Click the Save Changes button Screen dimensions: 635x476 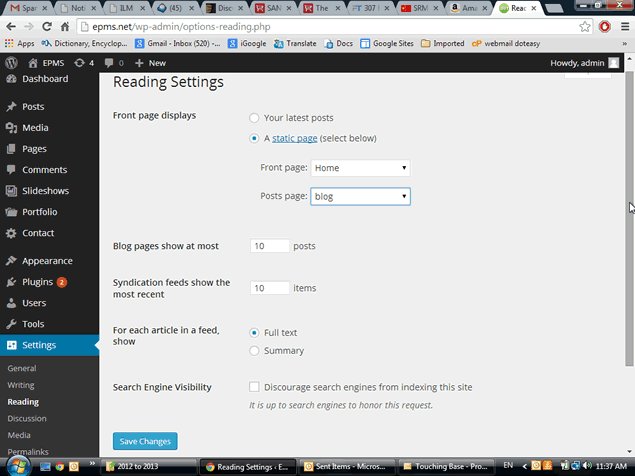point(145,441)
